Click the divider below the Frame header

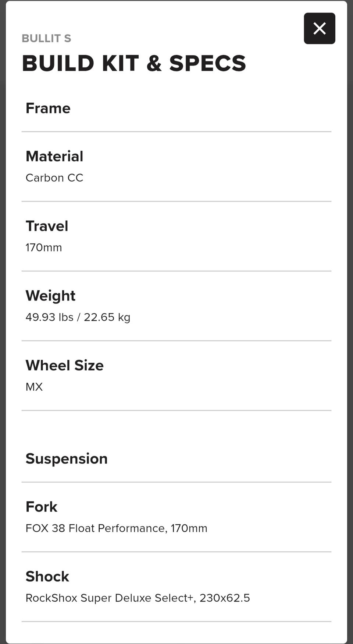[x=176, y=131]
